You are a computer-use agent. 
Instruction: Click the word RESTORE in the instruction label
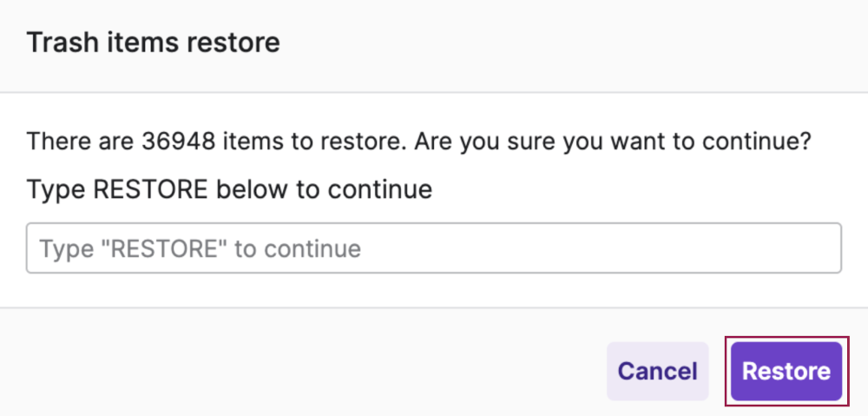150,188
